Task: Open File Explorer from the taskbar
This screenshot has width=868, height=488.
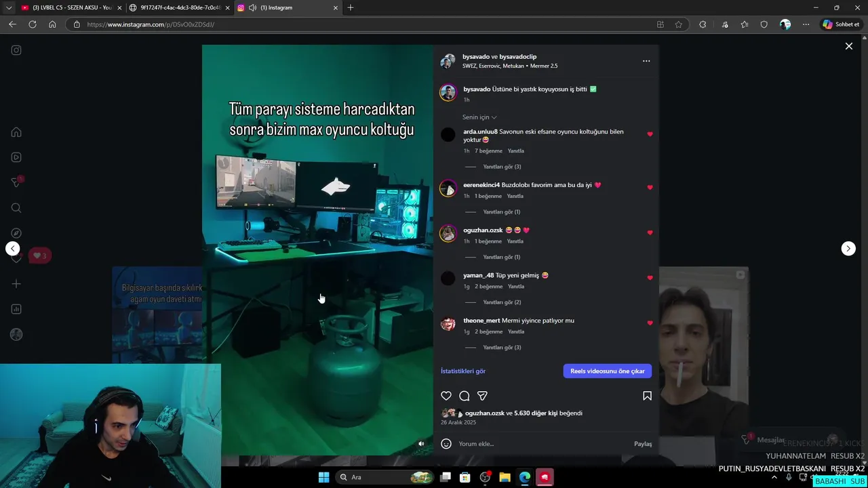Action: [x=505, y=477]
